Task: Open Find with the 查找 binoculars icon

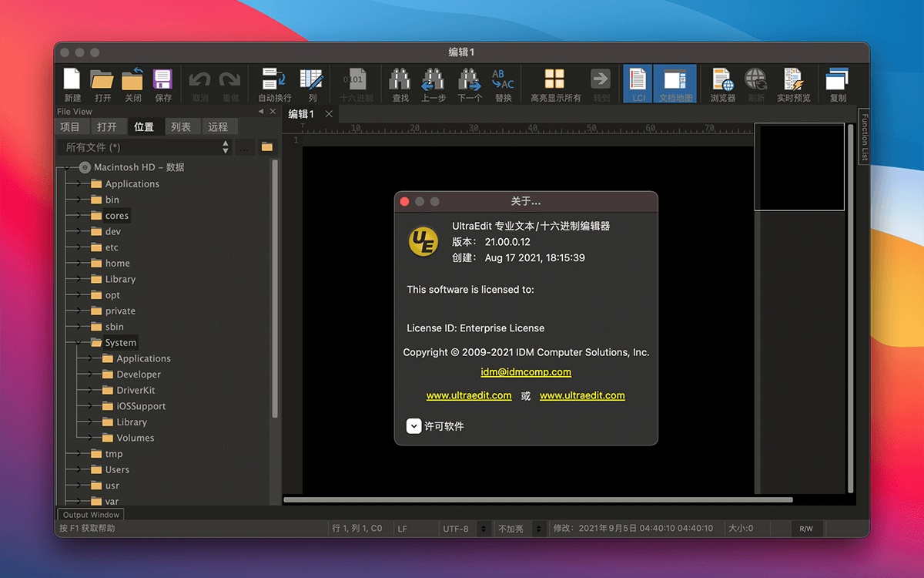Action: click(399, 81)
